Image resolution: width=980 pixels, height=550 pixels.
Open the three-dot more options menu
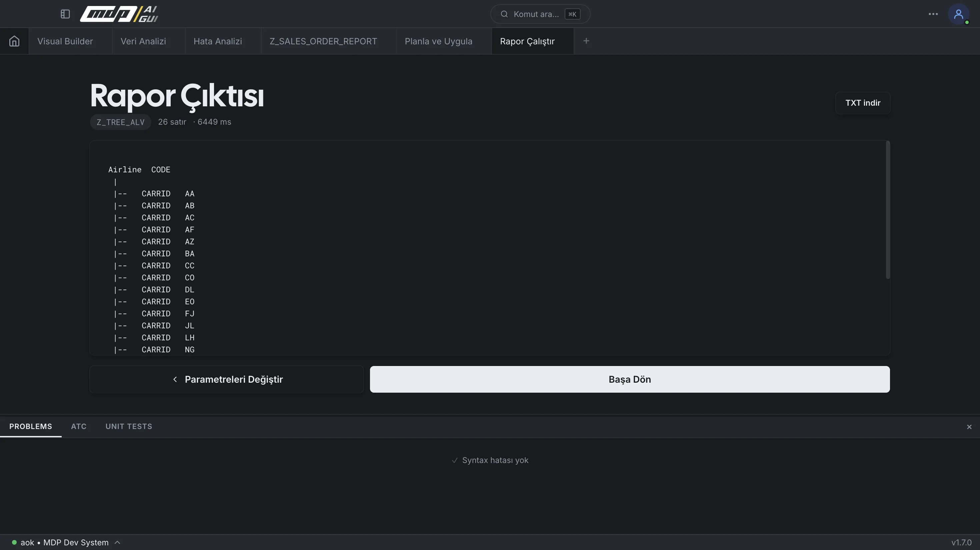point(933,14)
